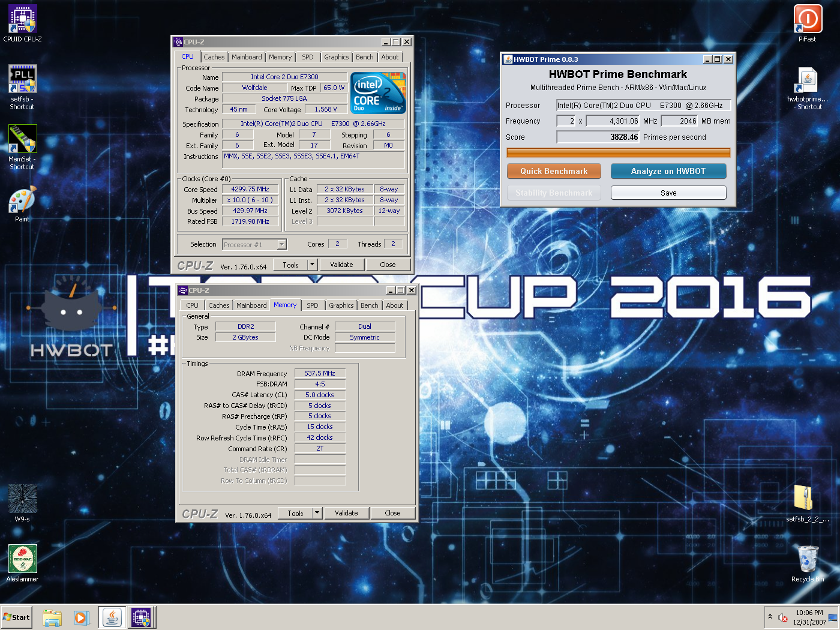
Task: Click the Core Voltage value 1.568 V
Action: click(x=326, y=109)
